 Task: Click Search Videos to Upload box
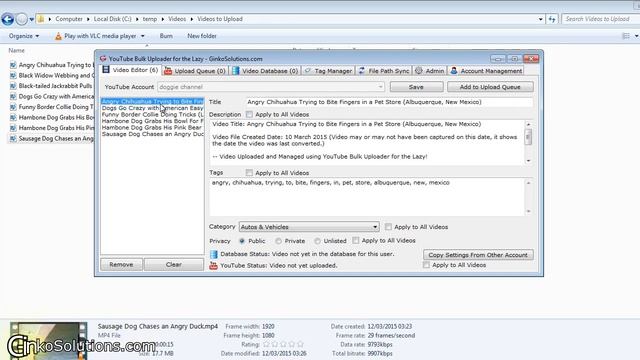600,19
